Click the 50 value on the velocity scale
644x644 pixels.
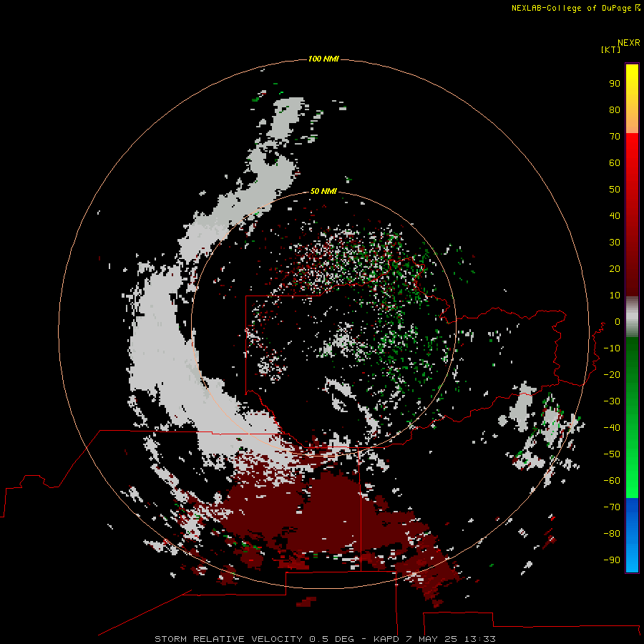tap(615, 190)
